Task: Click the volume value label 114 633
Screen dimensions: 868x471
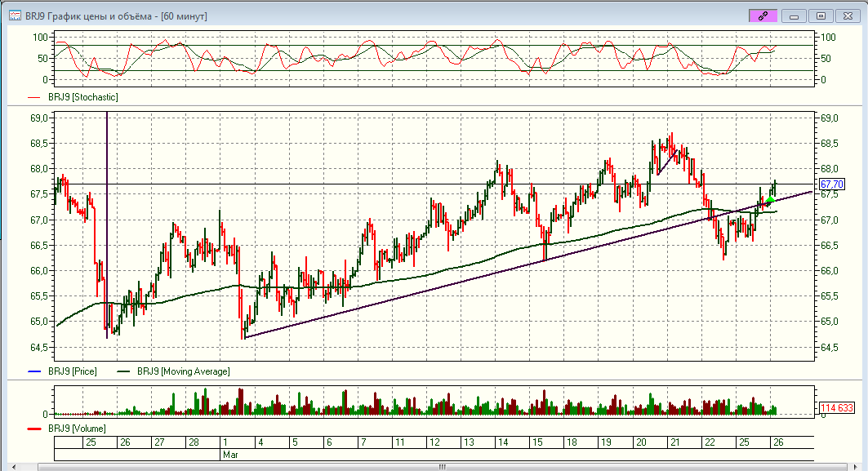Action: point(836,408)
